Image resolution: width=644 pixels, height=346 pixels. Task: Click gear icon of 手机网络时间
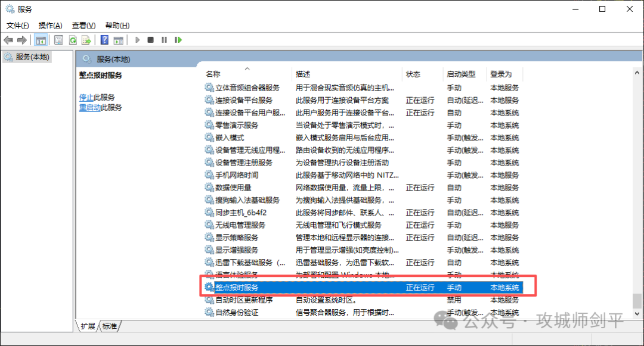pyautogui.click(x=209, y=175)
